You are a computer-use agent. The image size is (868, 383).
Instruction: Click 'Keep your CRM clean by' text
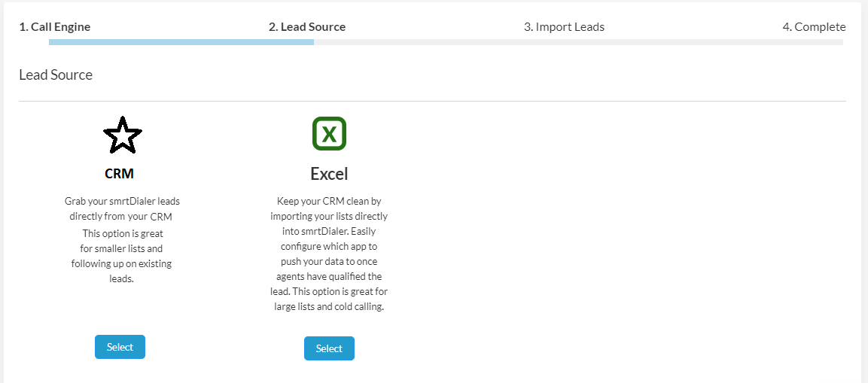329,202
